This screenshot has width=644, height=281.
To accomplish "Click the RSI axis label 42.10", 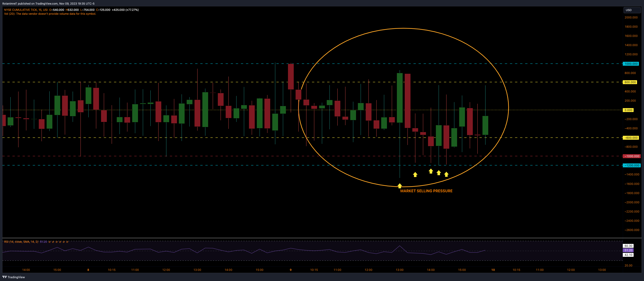I will tap(628, 255).
